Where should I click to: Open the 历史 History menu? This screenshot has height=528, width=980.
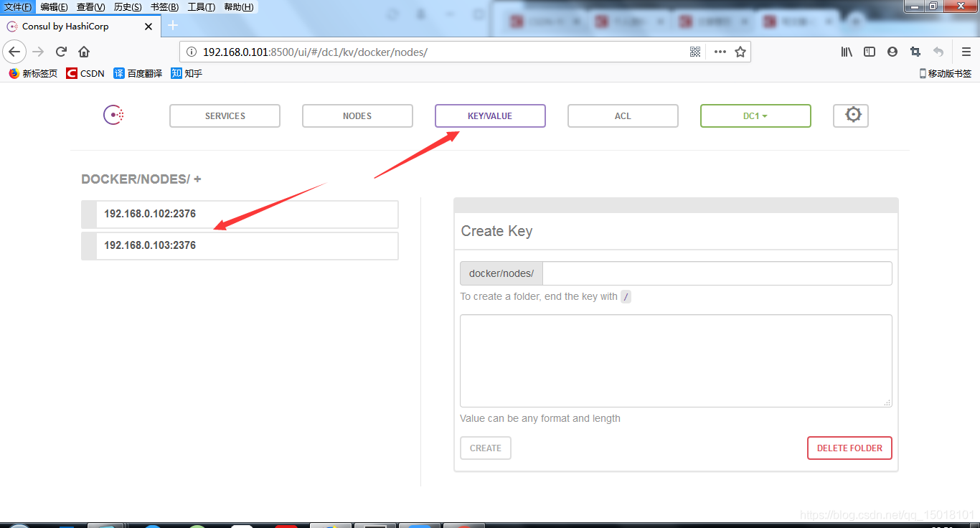128,7
